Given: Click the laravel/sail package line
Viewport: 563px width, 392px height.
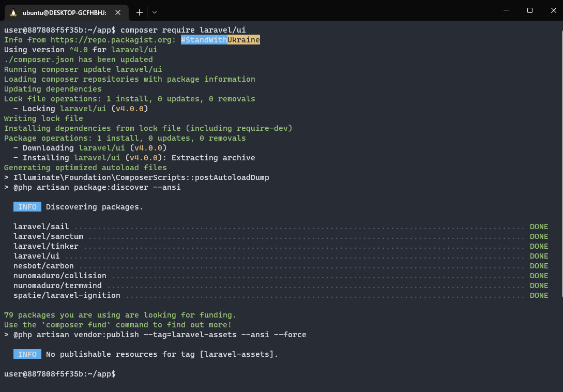Looking at the screenshot, I should coord(281,227).
